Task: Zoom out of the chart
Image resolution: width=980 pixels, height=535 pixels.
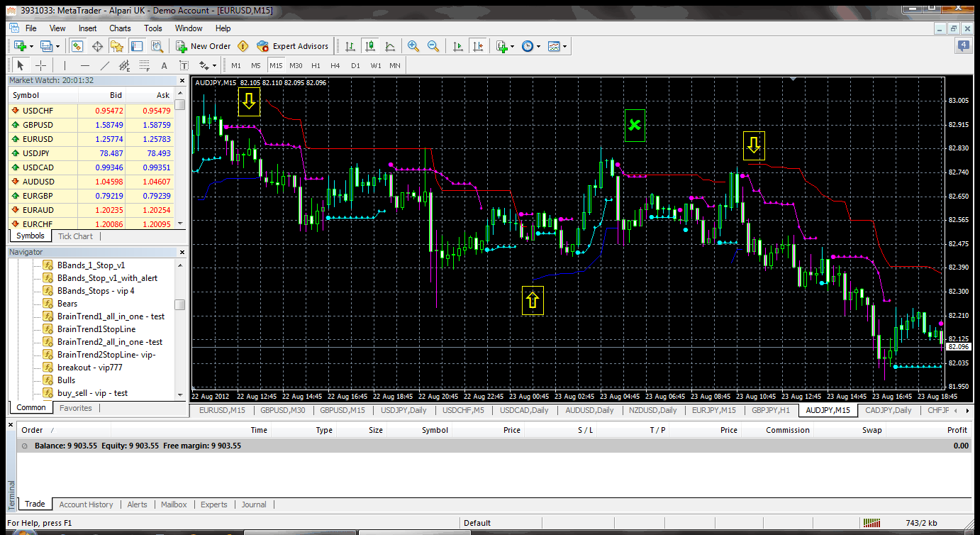Action: 433,46
